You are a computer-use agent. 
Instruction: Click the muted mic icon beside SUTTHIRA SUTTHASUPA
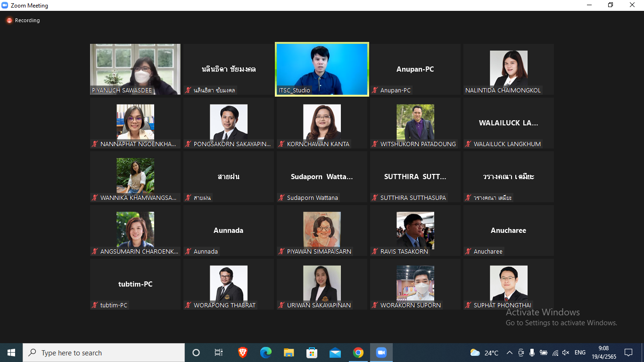(375, 197)
